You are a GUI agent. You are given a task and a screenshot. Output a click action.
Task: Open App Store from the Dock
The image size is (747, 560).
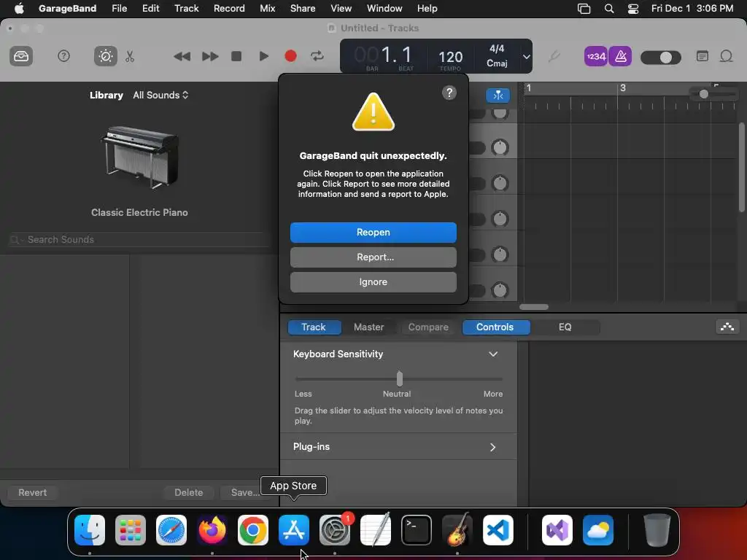[294, 530]
